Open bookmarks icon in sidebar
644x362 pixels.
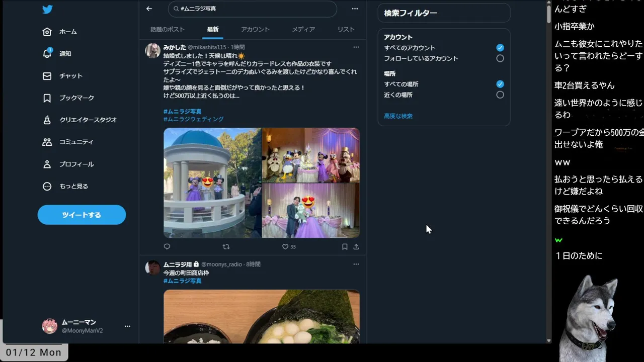[47, 98]
